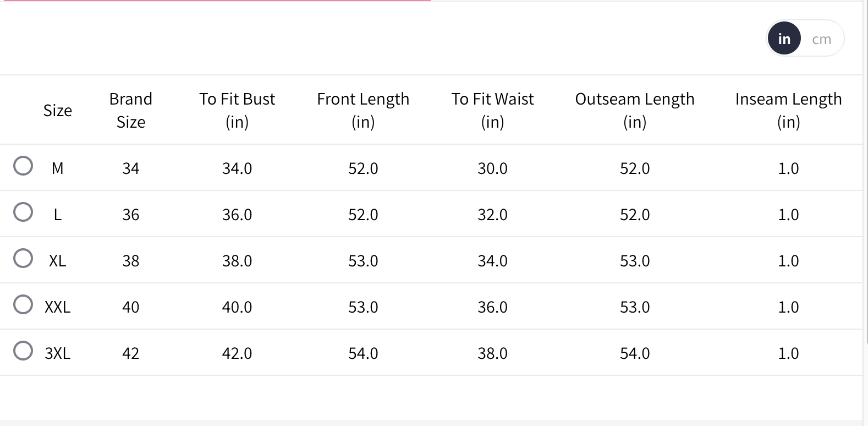
Task: Pick the XXL size radio button
Action: coord(23,304)
